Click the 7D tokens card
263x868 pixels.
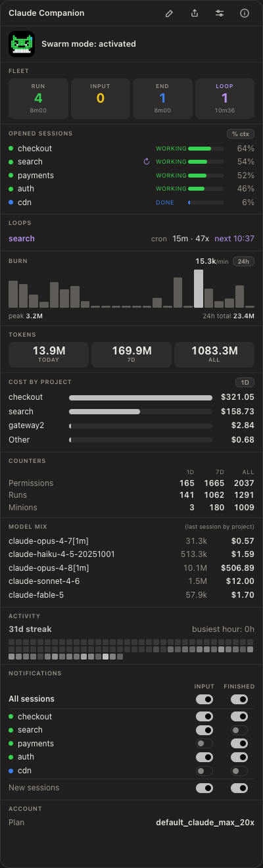tap(131, 354)
